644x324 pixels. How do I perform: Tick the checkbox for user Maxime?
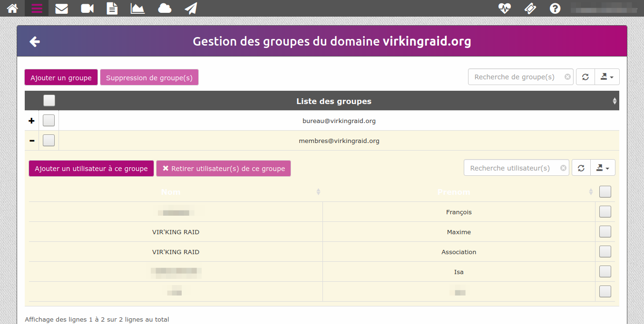click(x=605, y=232)
